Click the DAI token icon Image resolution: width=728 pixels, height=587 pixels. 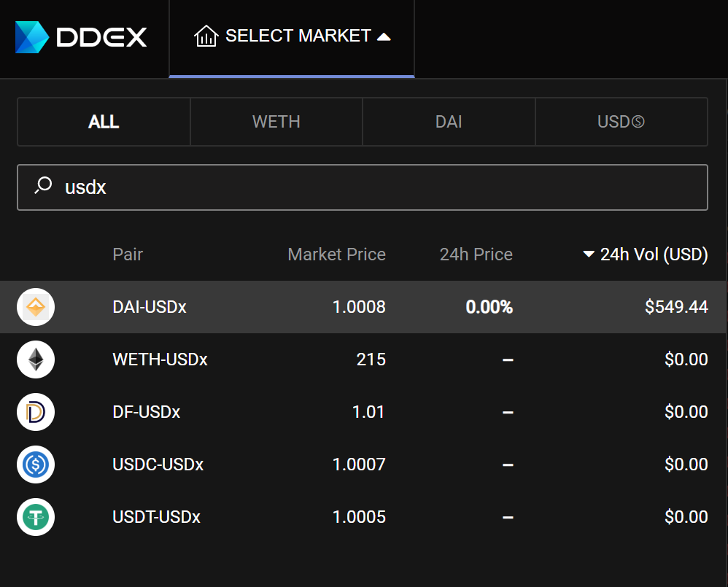[x=36, y=307]
